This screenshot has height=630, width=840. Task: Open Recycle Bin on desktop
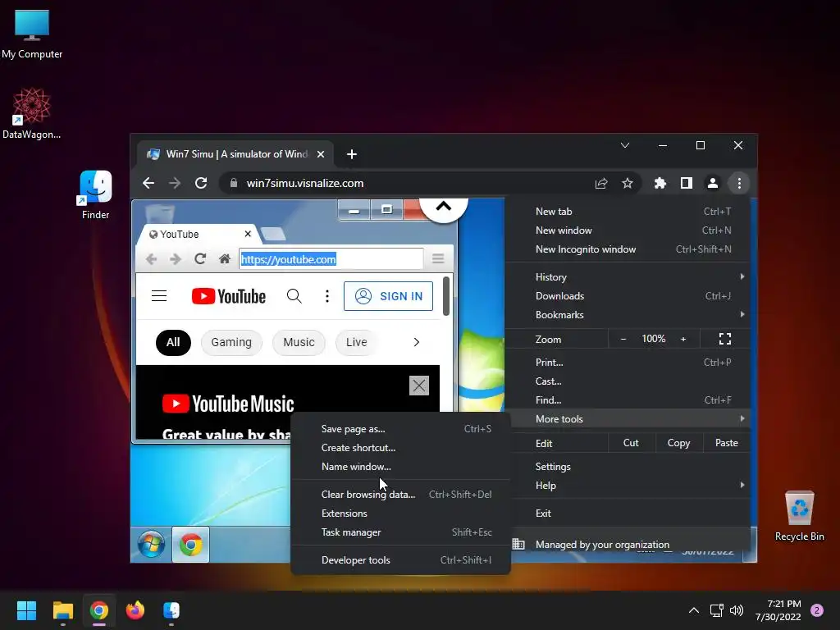tap(799, 516)
